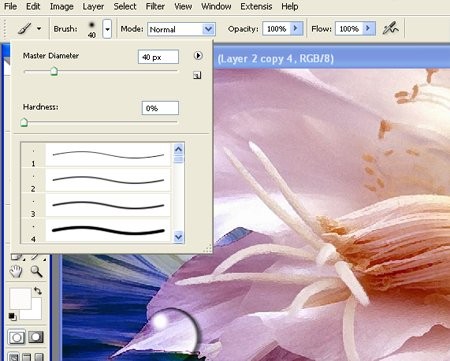Click document title Layer 2 copy 4

275,59
